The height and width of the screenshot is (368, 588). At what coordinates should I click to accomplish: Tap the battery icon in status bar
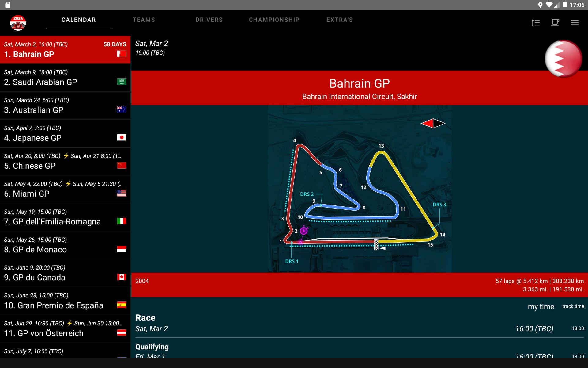click(x=565, y=5)
